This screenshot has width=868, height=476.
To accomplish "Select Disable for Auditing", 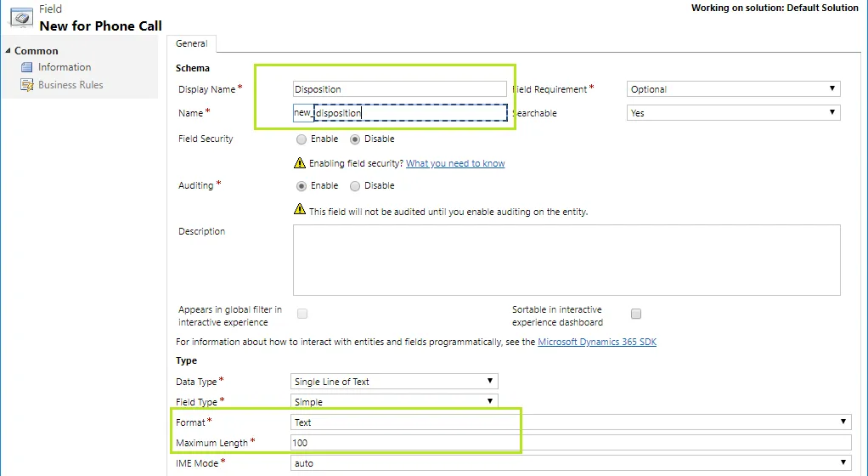I will point(355,185).
